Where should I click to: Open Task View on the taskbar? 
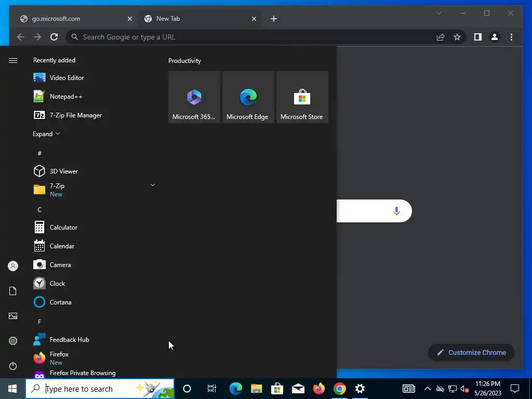212,389
